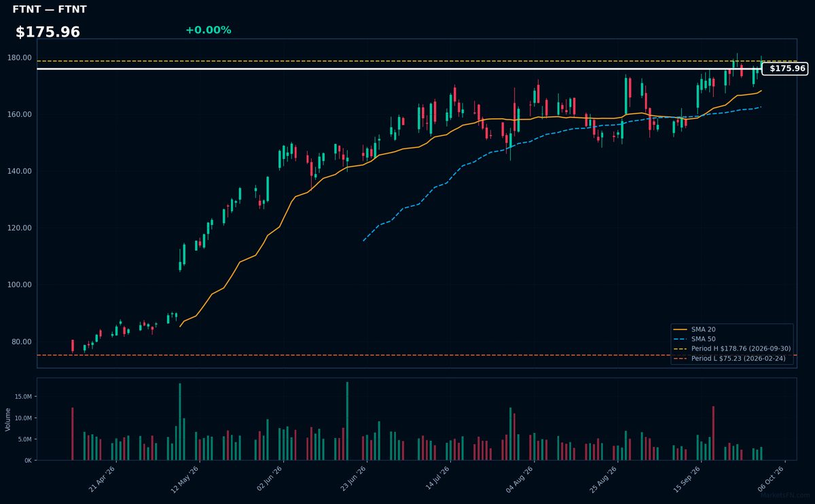
Task: Click the 120.00 price axis label
Action: [x=20, y=228]
